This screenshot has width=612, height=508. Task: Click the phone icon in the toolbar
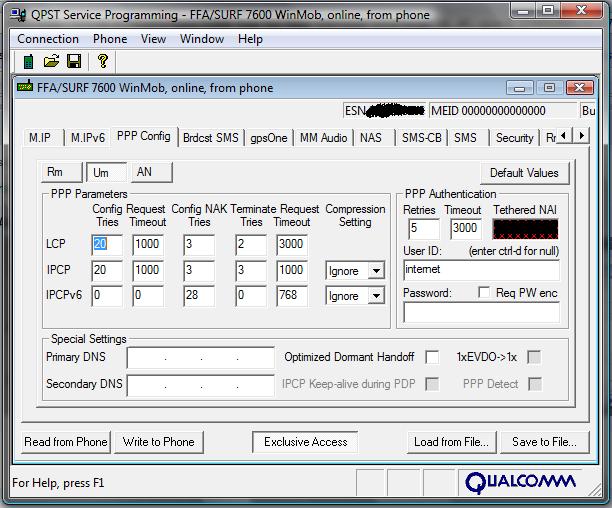click(28, 62)
